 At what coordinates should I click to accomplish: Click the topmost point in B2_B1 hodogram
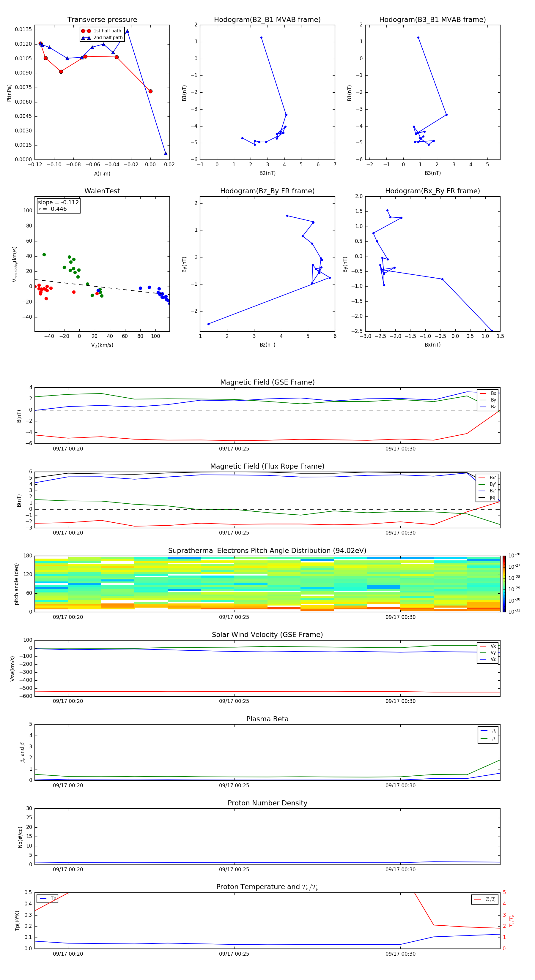261,38
